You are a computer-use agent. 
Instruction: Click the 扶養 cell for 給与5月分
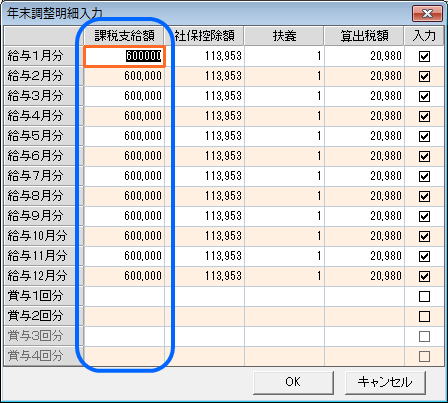284,136
